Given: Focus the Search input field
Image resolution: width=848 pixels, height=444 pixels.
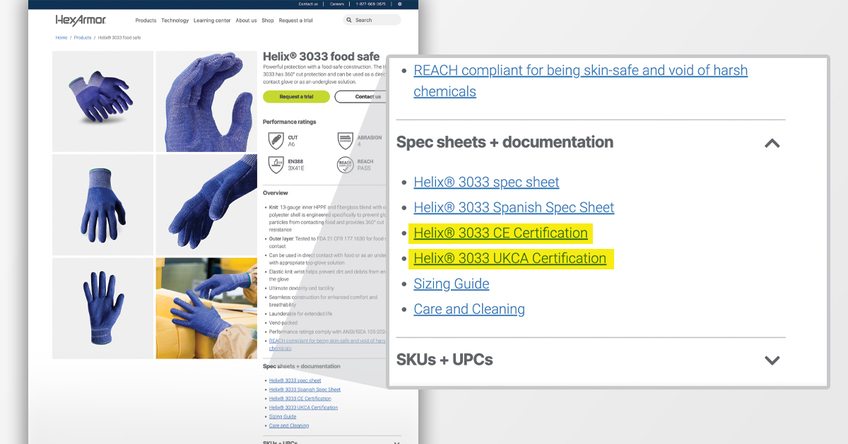Looking at the screenshot, I should (372, 20).
